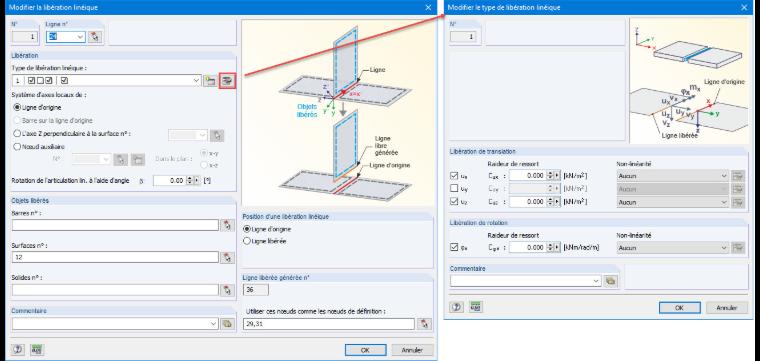760x361 pixels.
Task: Adjust rotation angle β spinner
Action: click(190, 180)
